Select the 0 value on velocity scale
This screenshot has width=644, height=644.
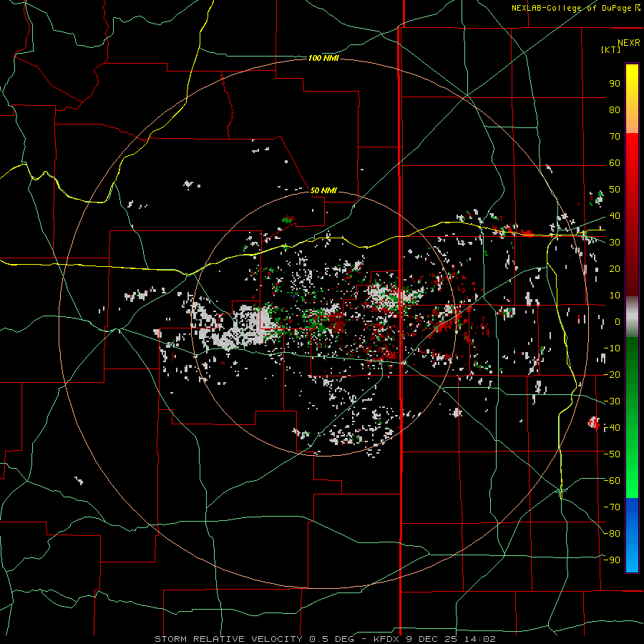[x=618, y=321]
